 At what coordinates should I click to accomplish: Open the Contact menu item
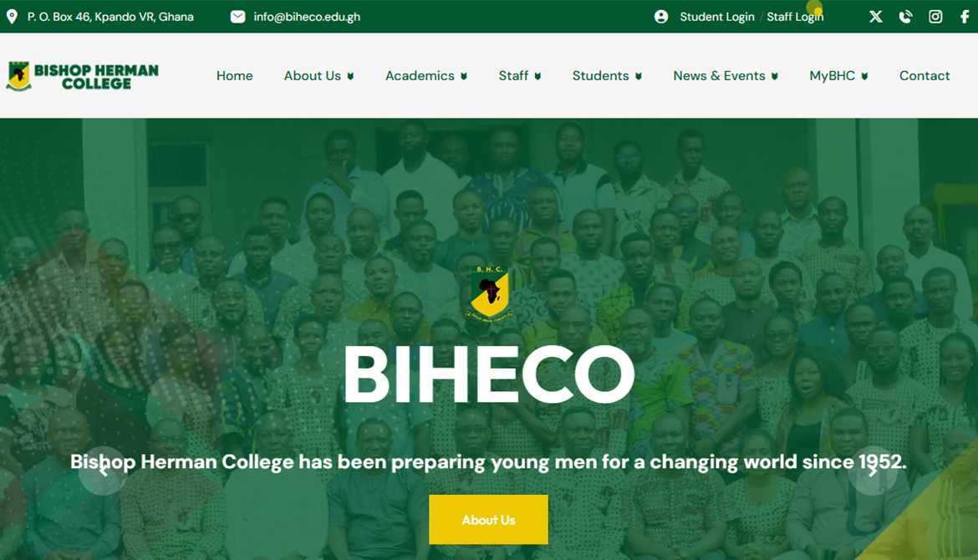coord(925,76)
